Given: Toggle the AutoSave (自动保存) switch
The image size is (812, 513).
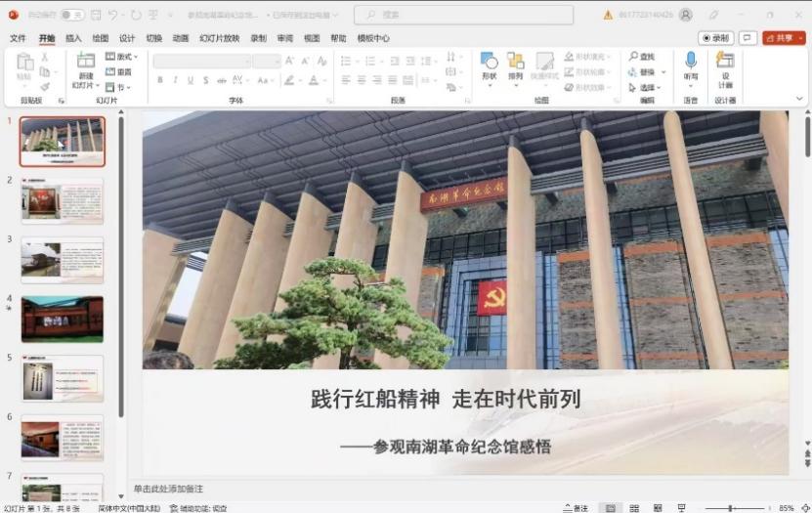Looking at the screenshot, I should [x=71, y=15].
